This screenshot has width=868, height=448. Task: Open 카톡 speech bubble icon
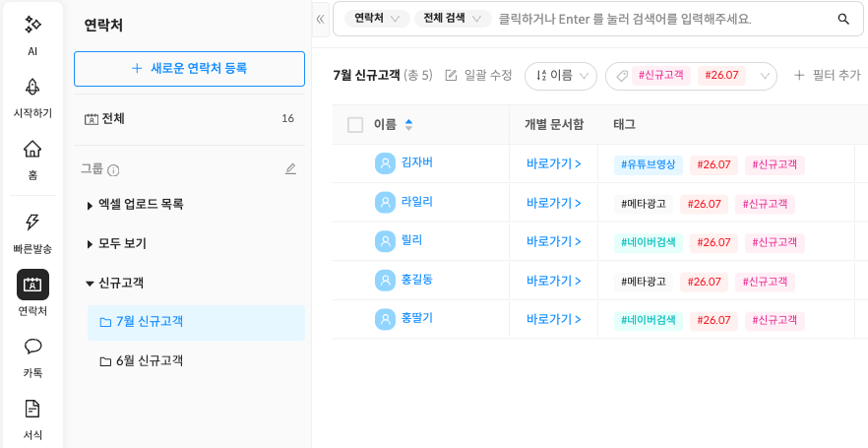tap(32, 347)
